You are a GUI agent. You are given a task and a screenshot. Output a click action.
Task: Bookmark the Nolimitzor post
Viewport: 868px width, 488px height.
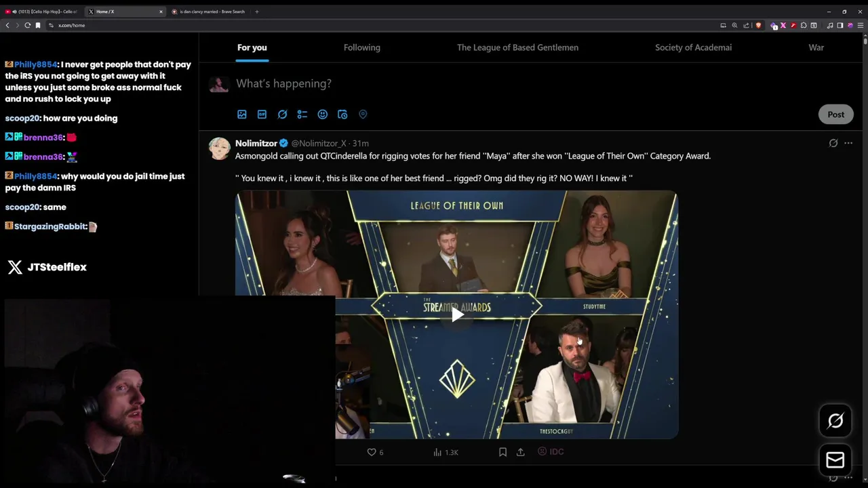pyautogui.click(x=502, y=452)
